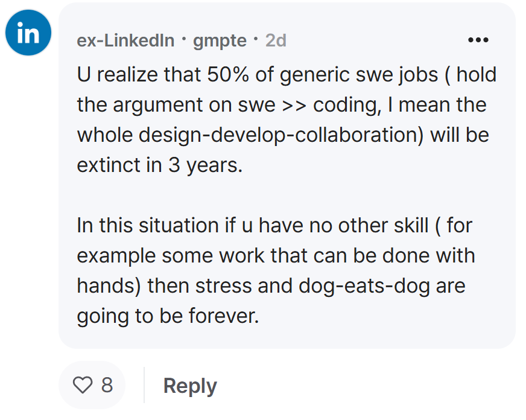The image size is (526, 420).
Task: Click the closing line 'going to be forever.'
Action: click(168, 316)
